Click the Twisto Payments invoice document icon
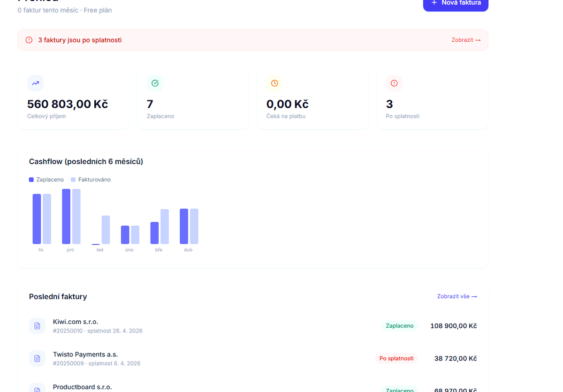 pyautogui.click(x=37, y=358)
